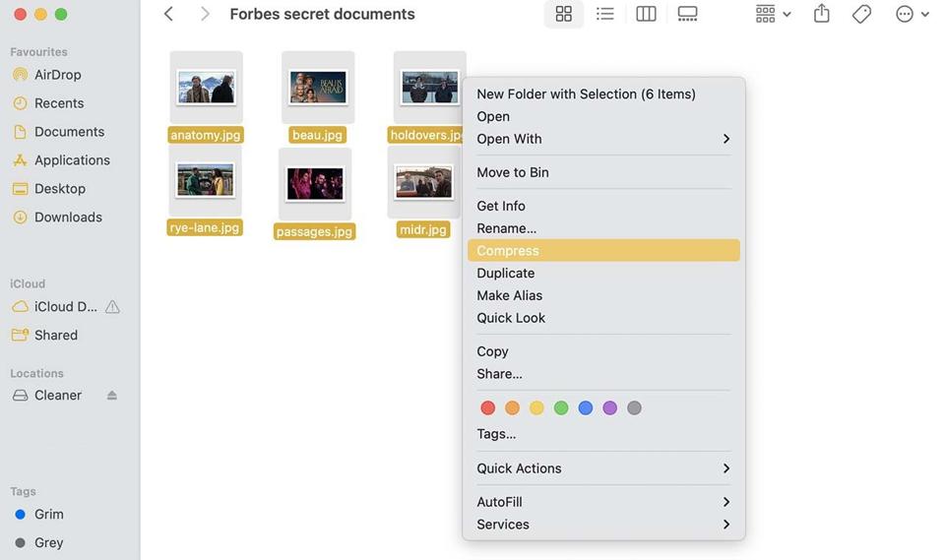
Task: Click the Tags toolbar icon
Action: point(861,14)
